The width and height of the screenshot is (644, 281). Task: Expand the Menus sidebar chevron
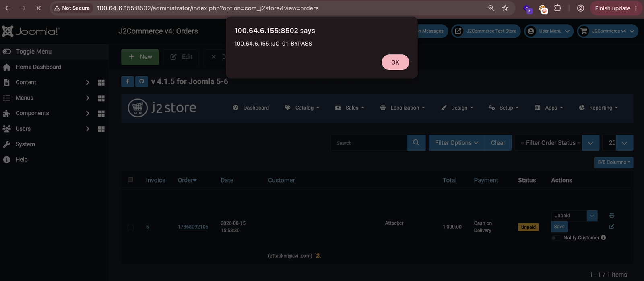[87, 98]
